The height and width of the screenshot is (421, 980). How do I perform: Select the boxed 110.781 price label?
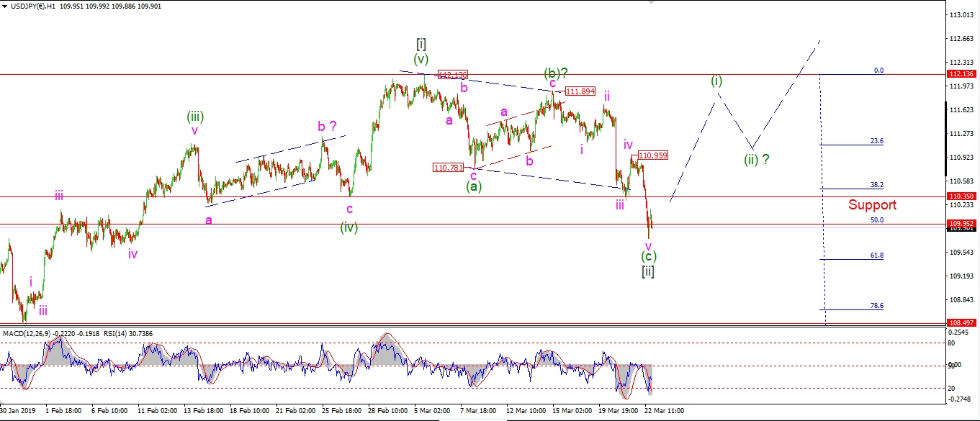tap(447, 168)
